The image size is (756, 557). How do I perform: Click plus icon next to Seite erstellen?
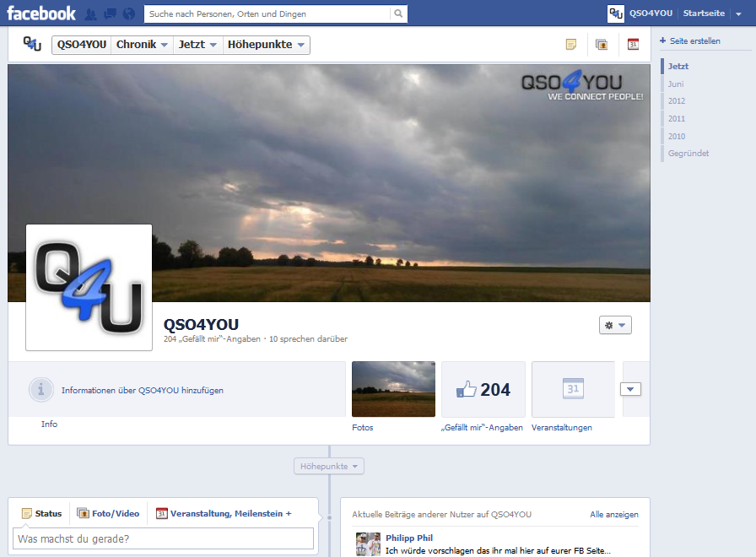pos(663,41)
